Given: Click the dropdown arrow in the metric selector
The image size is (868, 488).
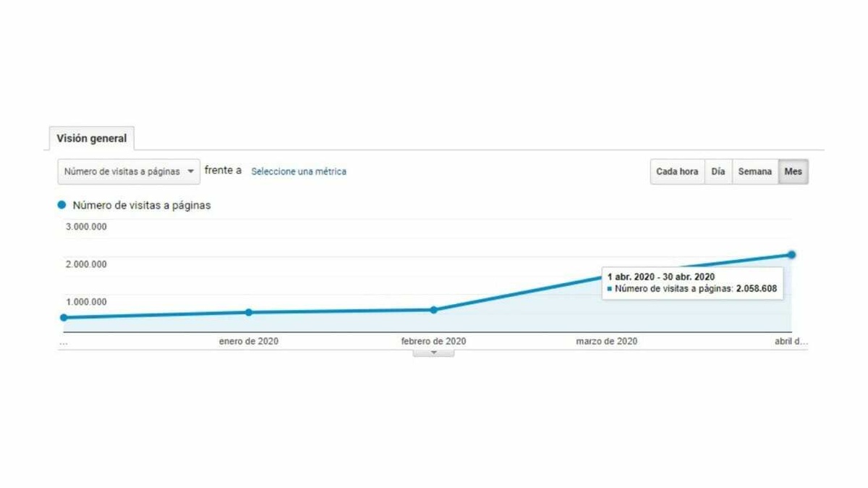Looking at the screenshot, I should tap(191, 172).
